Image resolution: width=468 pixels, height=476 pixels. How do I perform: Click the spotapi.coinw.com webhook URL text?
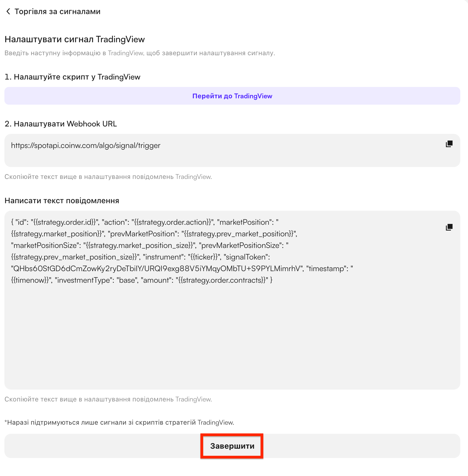click(86, 146)
